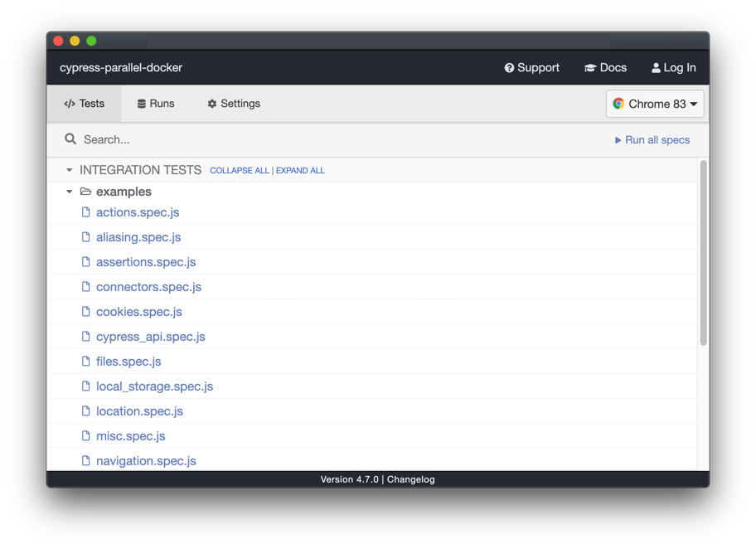Click the Settings gear icon
The height and width of the screenshot is (549, 756).
tap(212, 104)
